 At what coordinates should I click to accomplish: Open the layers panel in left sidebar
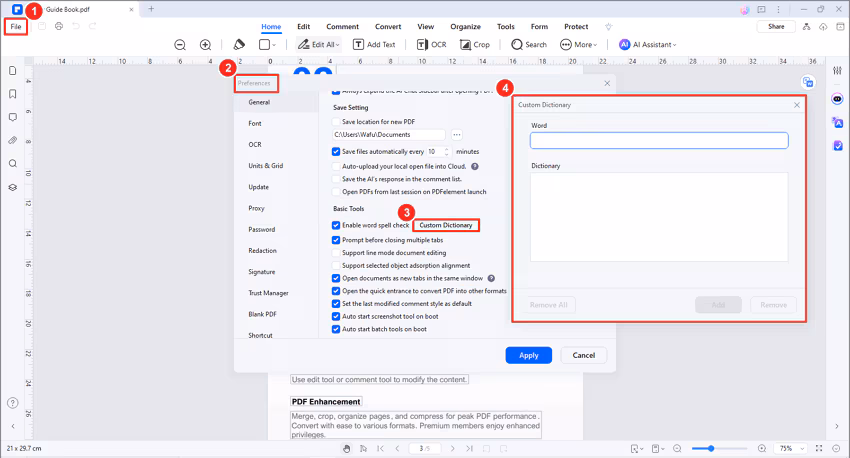coord(12,188)
